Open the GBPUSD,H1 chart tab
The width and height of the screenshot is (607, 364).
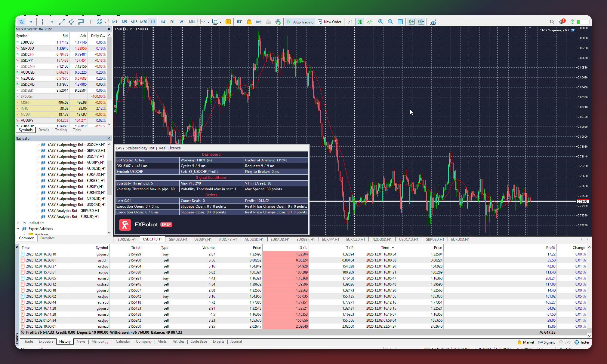click(x=178, y=239)
